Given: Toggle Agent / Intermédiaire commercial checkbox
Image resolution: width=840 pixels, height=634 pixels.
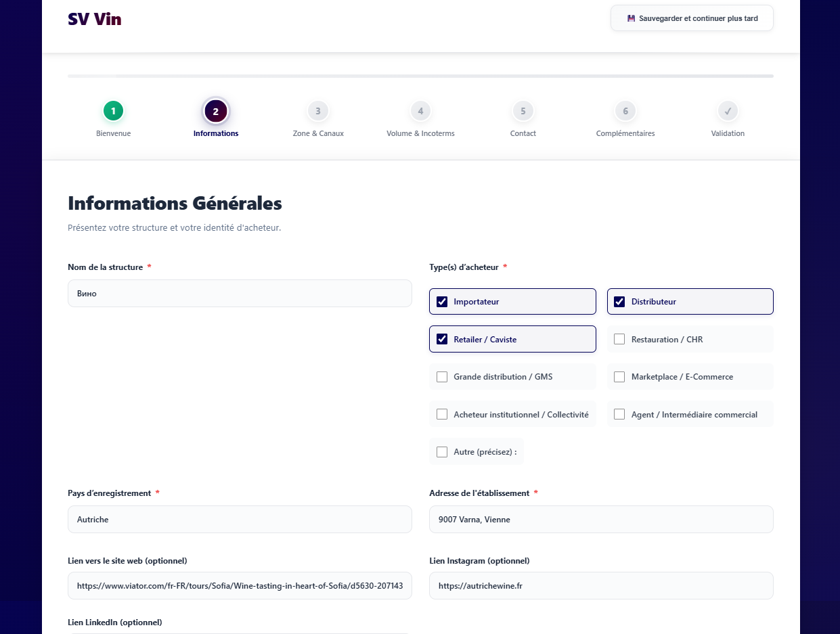Looking at the screenshot, I should point(619,414).
